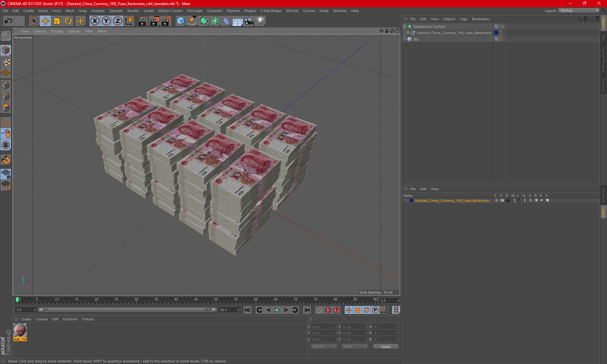
Task: Click the Apply button
Action: tap(386, 347)
